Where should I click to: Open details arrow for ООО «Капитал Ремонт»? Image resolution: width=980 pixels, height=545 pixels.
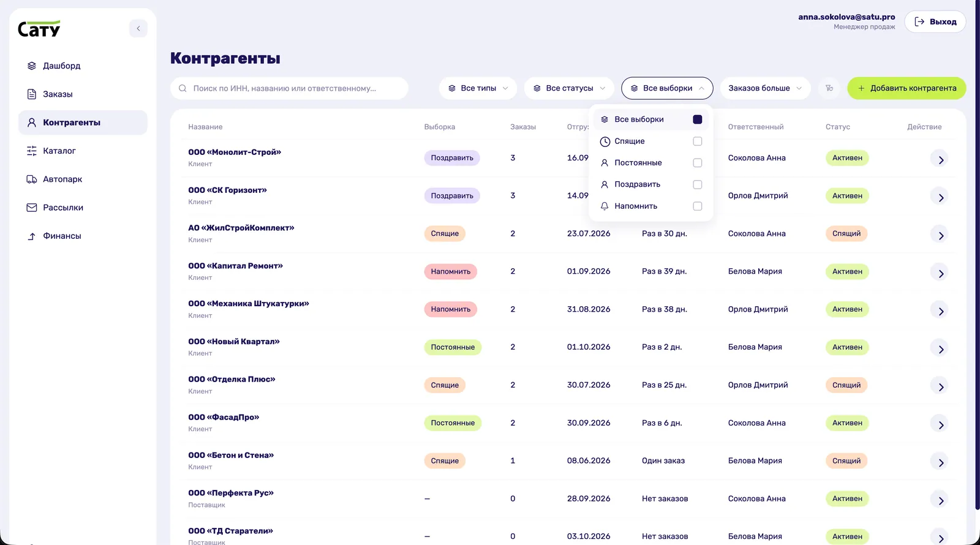pyautogui.click(x=940, y=273)
